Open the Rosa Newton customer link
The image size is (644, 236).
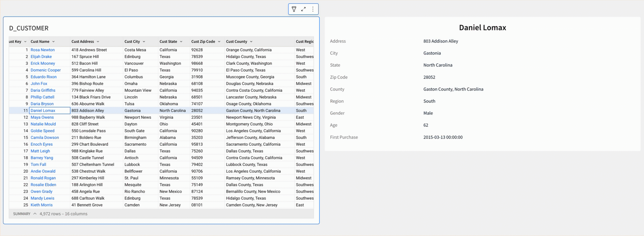(x=43, y=50)
